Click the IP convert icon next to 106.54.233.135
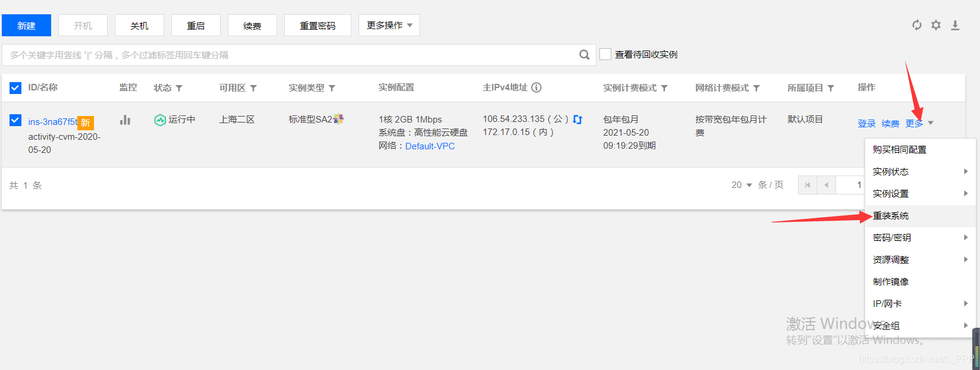The height and width of the screenshot is (370, 980). coord(577,120)
